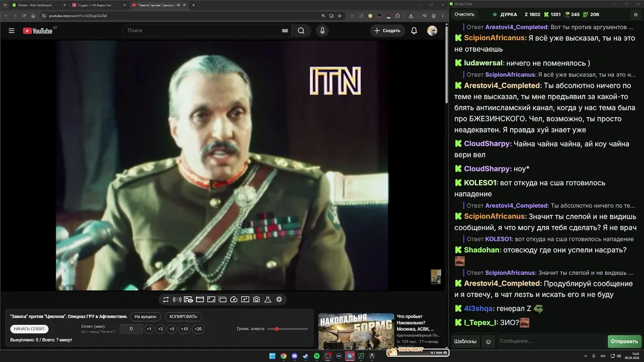Add +1 minute to the split

pos(149,329)
